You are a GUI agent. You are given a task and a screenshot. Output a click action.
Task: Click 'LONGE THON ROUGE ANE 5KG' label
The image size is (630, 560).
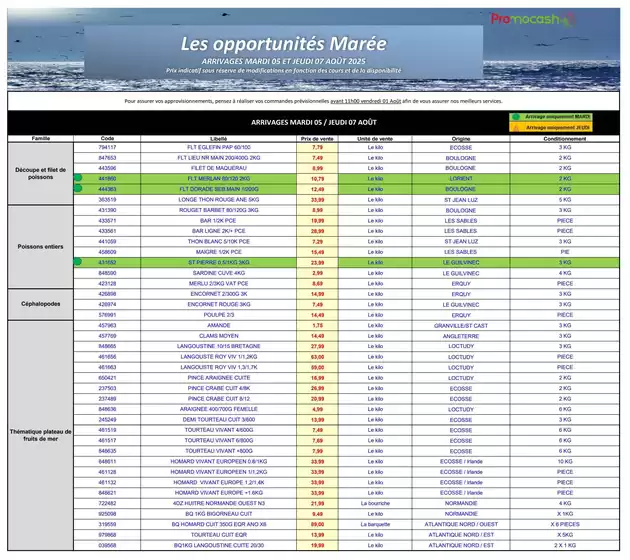(219, 200)
